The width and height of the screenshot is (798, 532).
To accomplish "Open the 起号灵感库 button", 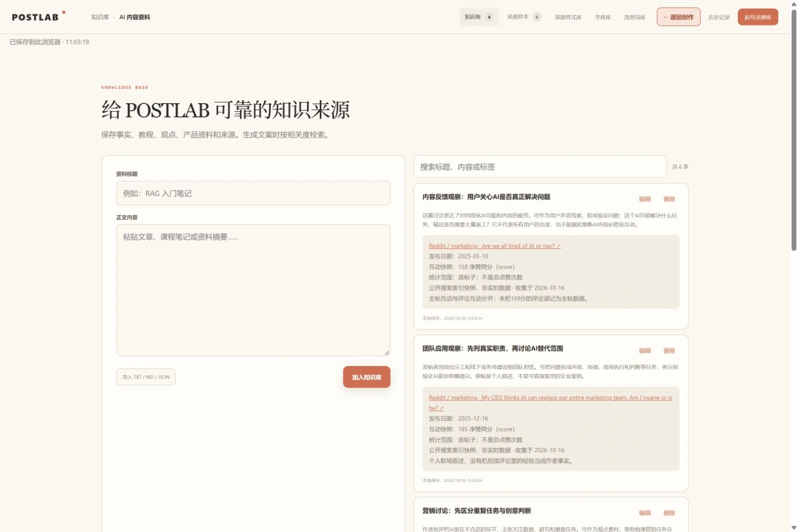I will (758, 17).
